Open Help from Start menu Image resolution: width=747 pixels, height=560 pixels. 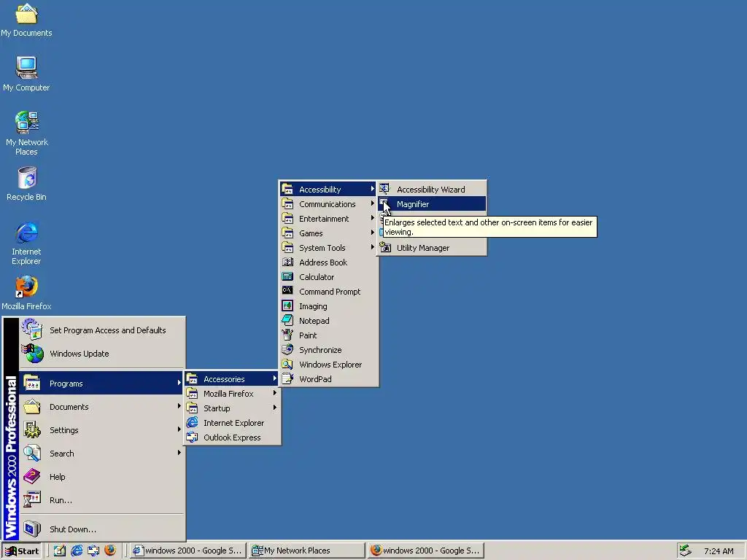[101, 477]
